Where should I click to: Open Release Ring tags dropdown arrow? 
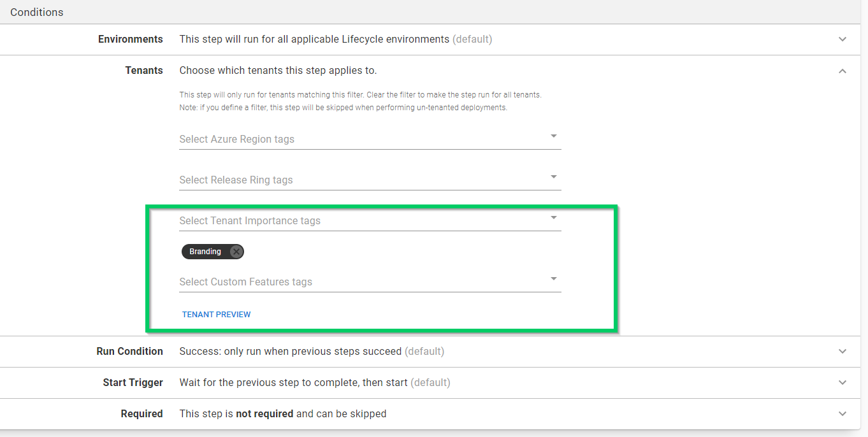point(553,177)
